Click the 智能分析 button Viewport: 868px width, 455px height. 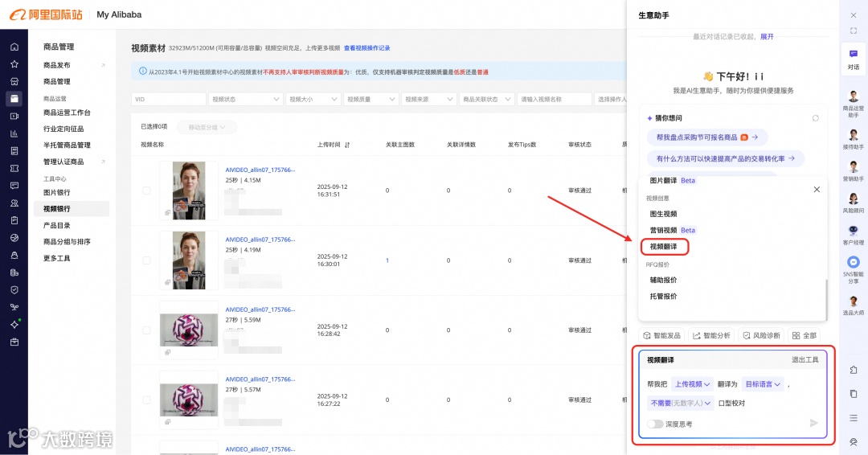pos(711,335)
